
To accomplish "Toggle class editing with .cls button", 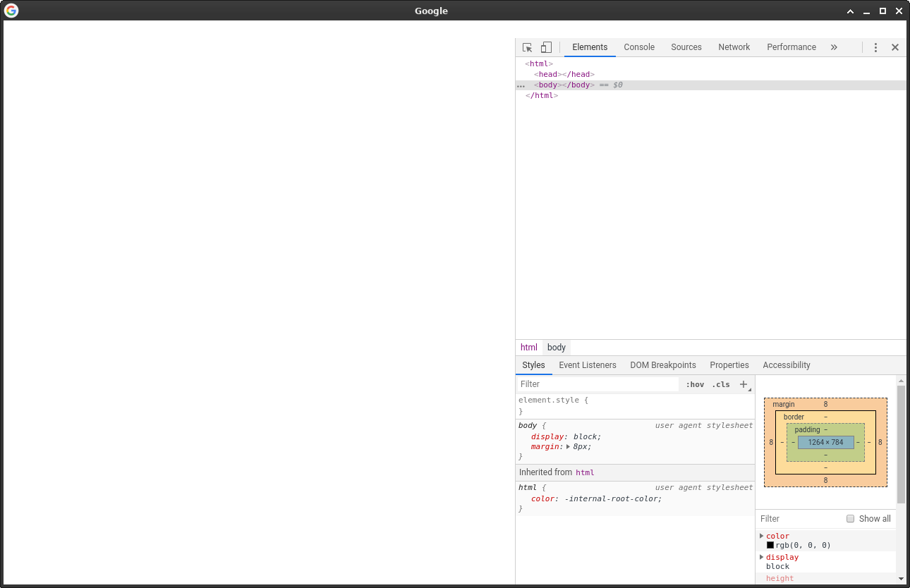I will 721,384.
